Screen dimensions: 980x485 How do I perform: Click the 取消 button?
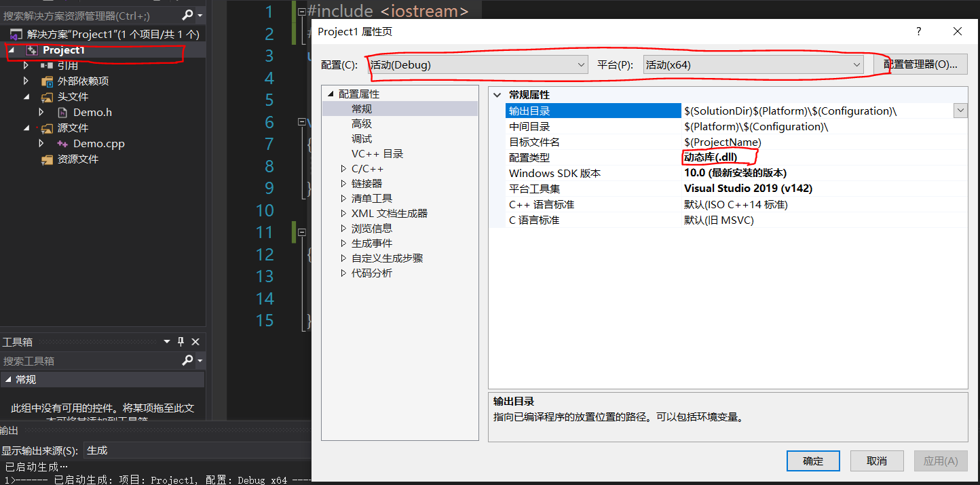click(877, 461)
